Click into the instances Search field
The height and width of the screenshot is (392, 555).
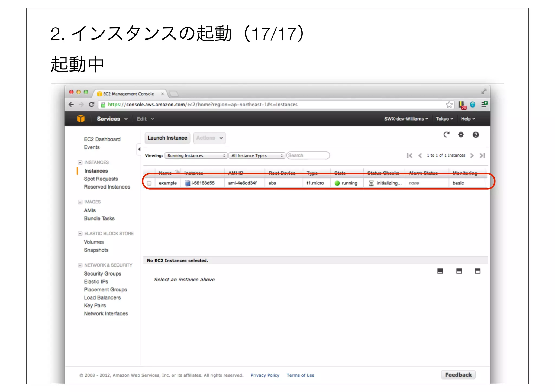pyautogui.click(x=308, y=155)
